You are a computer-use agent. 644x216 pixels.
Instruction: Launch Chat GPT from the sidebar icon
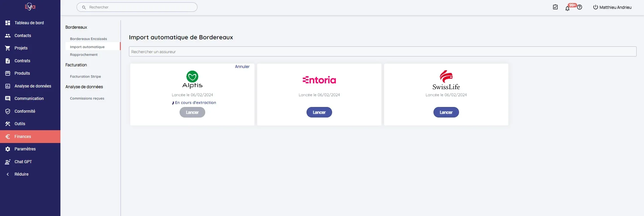click(x=8, y=162)
